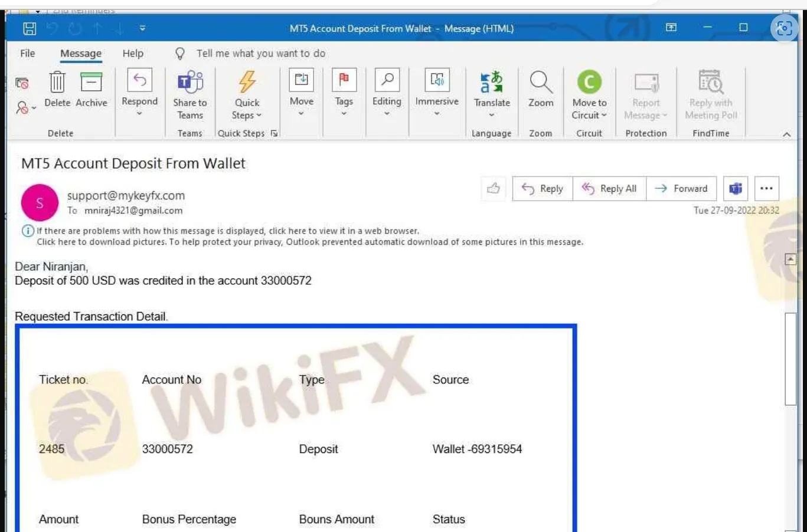
Task: Switch to the Message ribbon tab
Action: 81,54
